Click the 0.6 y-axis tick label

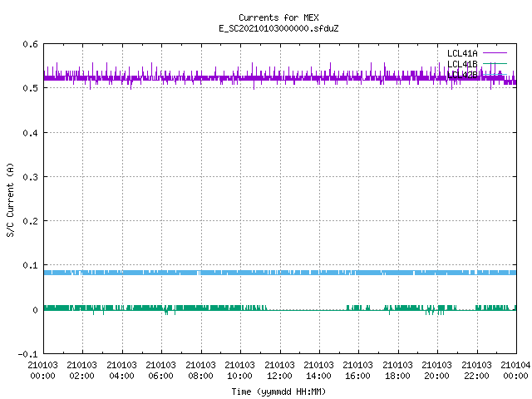(30, 44)
